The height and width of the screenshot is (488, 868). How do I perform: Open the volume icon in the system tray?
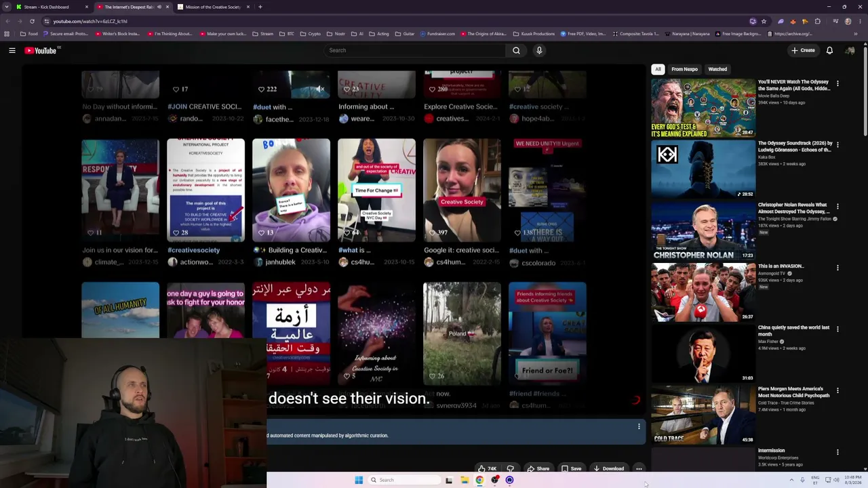tap(836, 480)
